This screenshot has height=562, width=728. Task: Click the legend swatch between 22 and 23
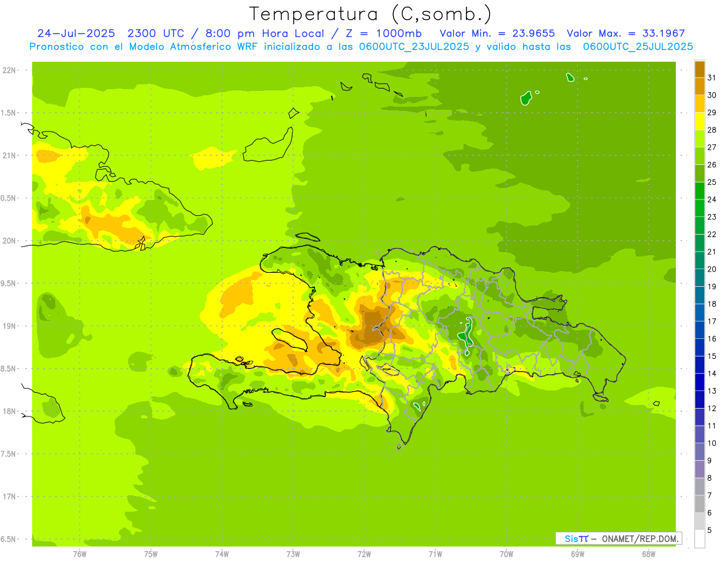pos(699,226)
